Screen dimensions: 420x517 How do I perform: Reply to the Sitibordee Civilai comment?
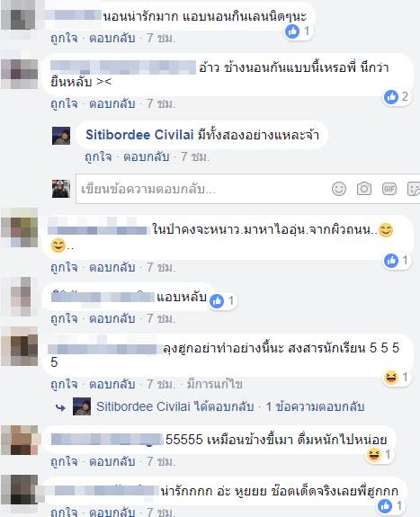(147, 156)
